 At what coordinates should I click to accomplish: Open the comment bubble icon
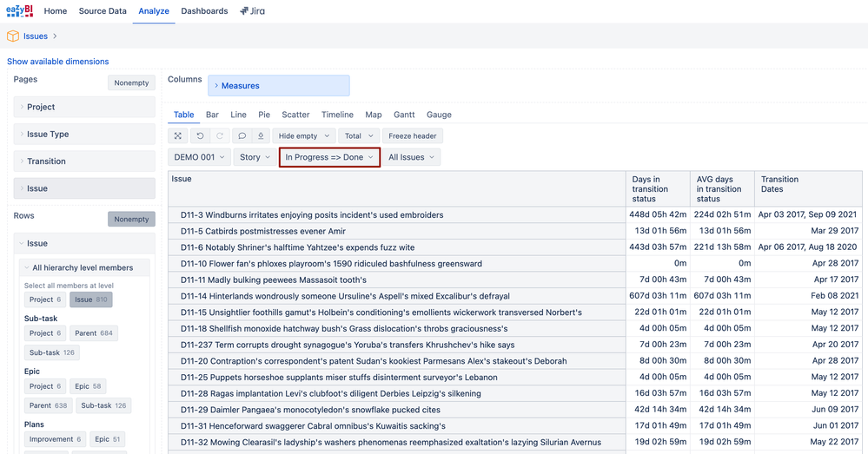pyautogui.click(x=242, y=136)
